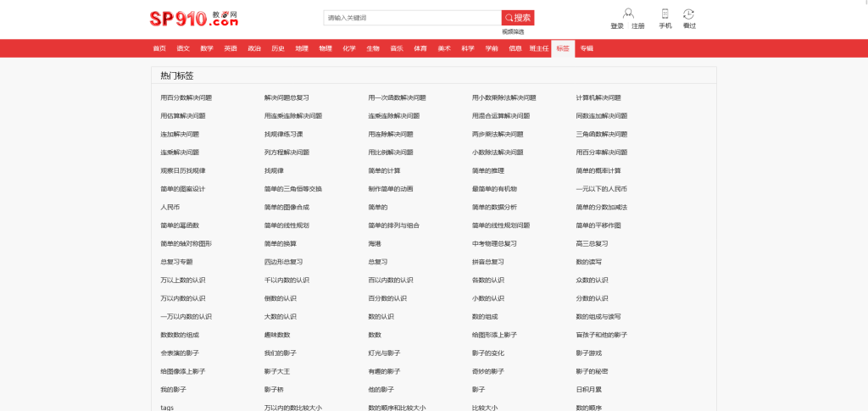The width and height of the screenshot is (868, 411).
Task: Open the 班主任 navigation item
Action: 539,48
